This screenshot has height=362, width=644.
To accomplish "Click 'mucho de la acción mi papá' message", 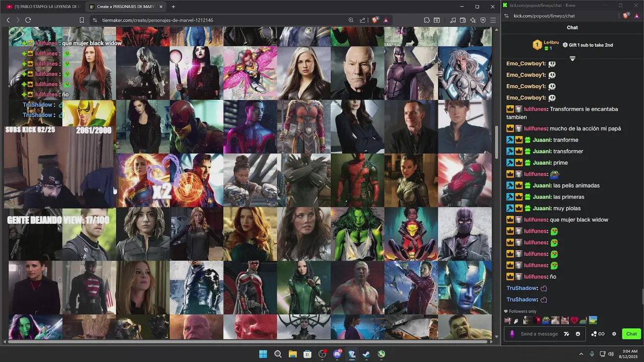I will (585, 129).
